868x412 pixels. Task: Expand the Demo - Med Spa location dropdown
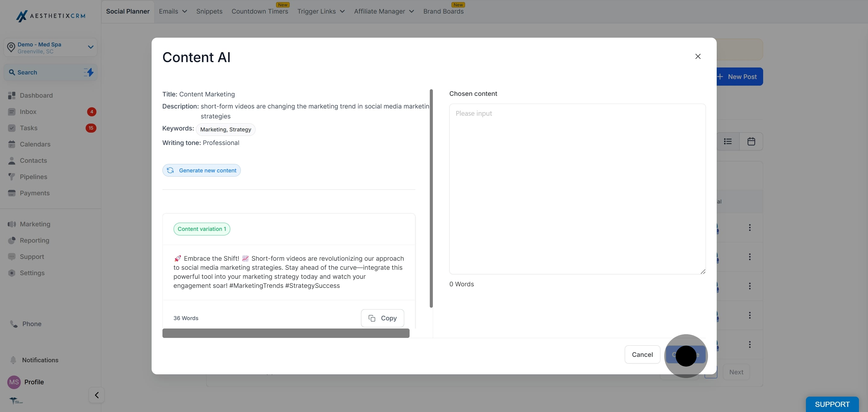90,47
